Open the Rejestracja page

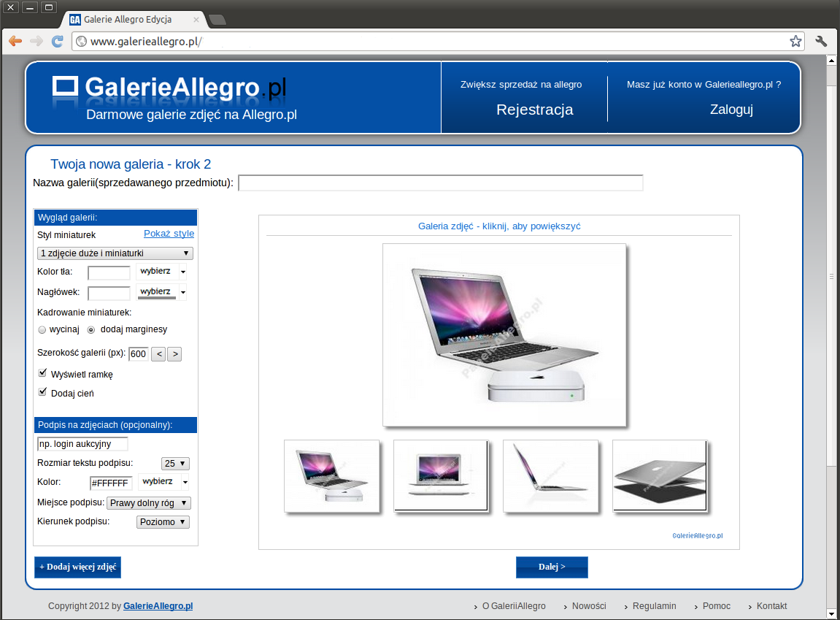point(535,110)
